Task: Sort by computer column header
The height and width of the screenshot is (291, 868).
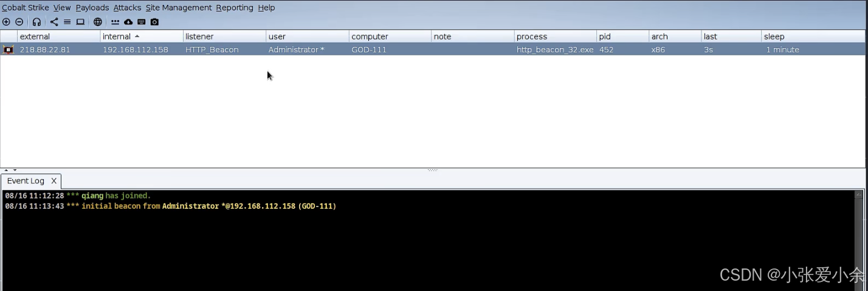Action: click(390, 37)
